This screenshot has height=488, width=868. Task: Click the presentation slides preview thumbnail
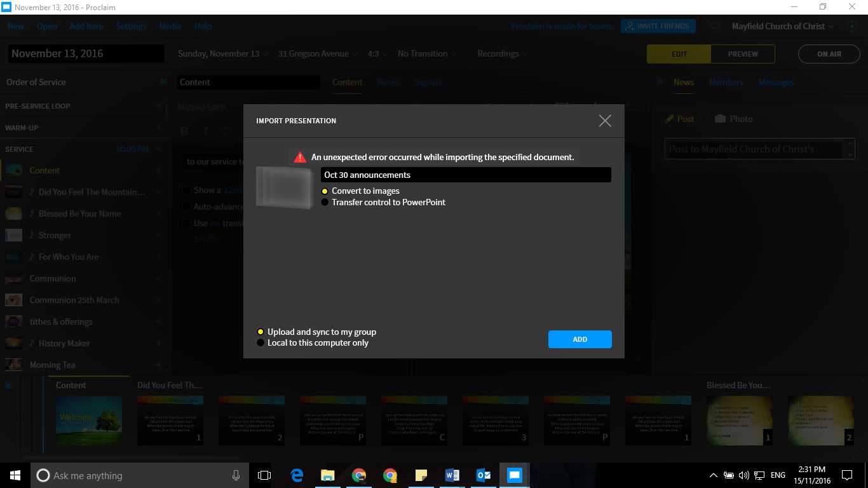click(285, 187)
